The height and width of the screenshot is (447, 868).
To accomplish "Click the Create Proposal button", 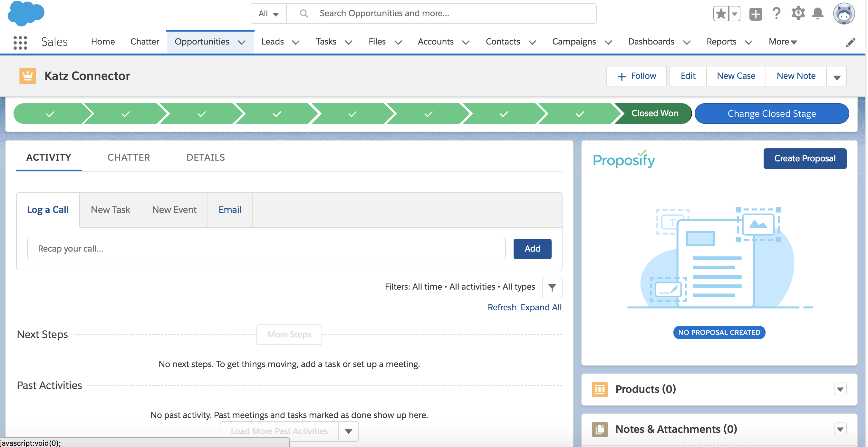I will coord(805,159).
